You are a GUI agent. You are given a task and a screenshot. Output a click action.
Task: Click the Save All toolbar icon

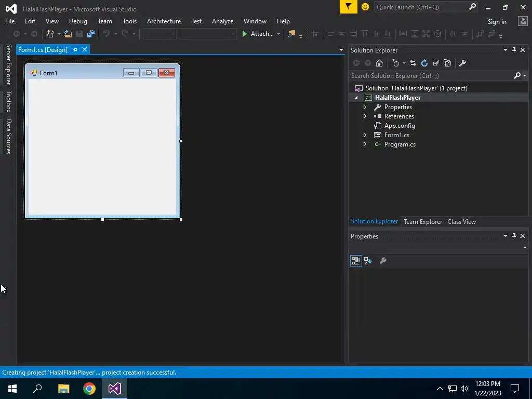pyautogui.click(x=90, y=34)
